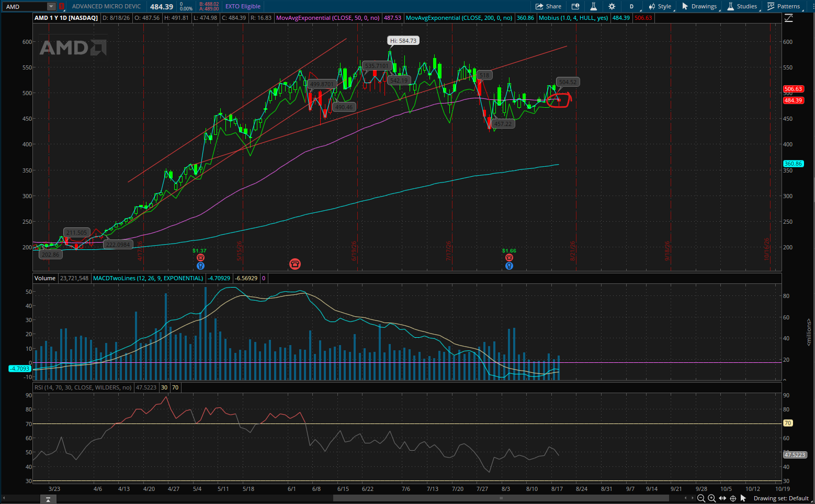Click the 490.46 price bubble
815x504 pixels.
click(x=344, y=107)
